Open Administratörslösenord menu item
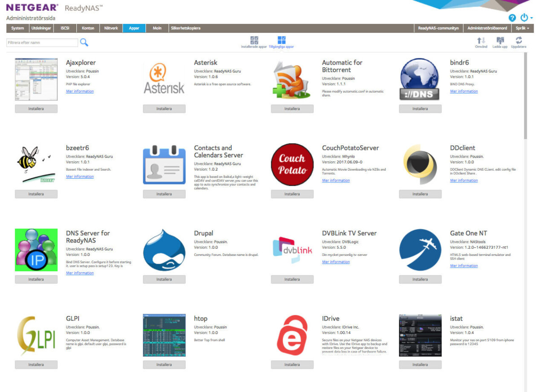The width and height of the screenshot is (539, 392). [x=487, y=28]
